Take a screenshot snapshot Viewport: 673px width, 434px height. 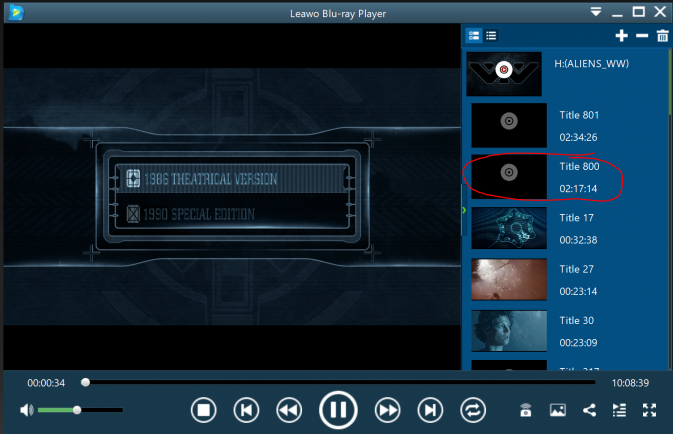tap(558, 410)
